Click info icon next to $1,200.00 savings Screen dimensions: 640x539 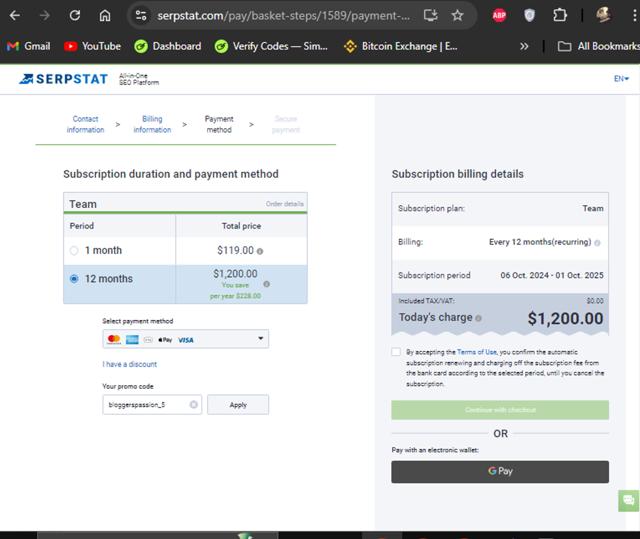pyautogui.click(x=267, y=284)
